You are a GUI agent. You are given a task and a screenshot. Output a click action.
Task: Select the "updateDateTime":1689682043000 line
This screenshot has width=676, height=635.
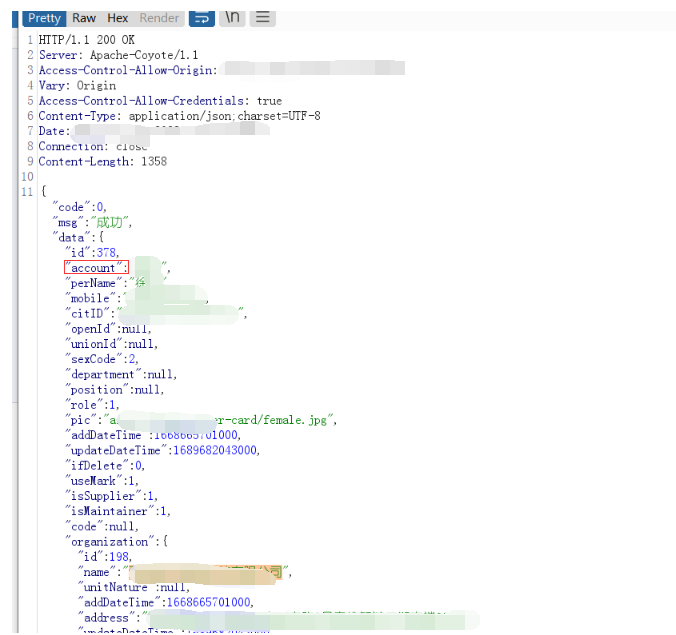[x=163, y=450]
